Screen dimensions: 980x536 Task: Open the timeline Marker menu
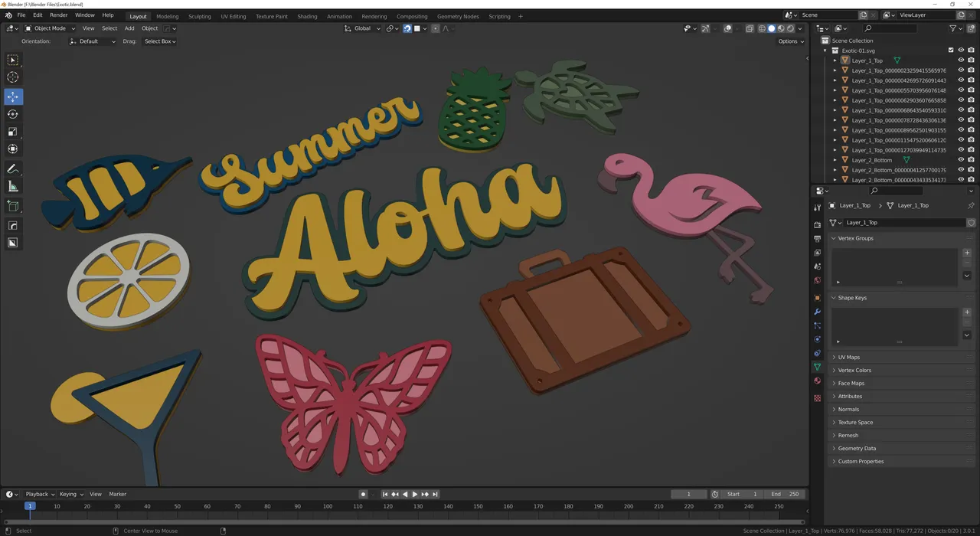[x=117, y=495]
